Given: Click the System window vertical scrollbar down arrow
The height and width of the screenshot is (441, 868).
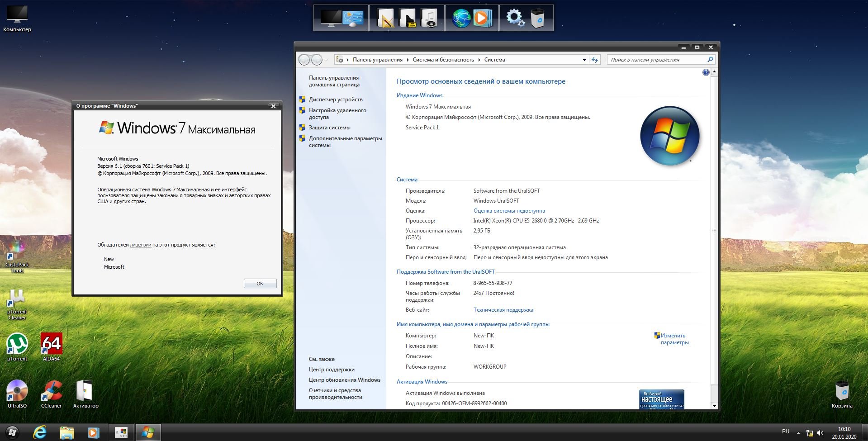Looking at the screenshot, I should point(714,406).
